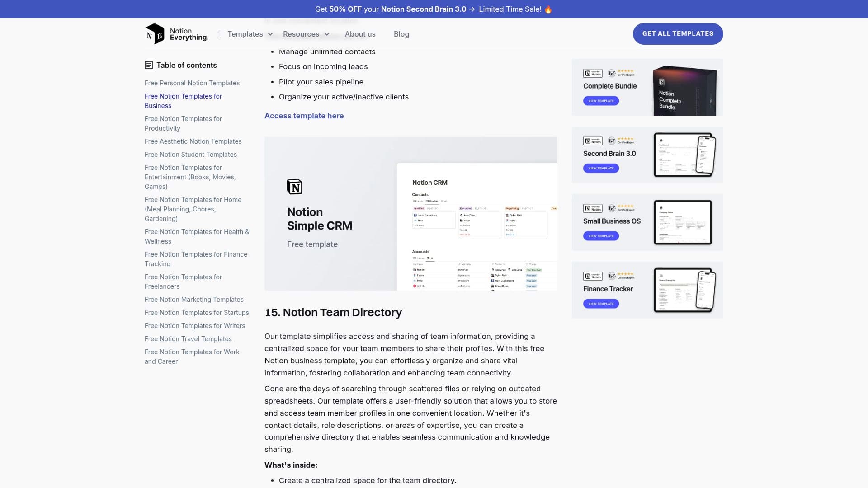Jump to Free Notion Templates for Freelancers
Viewport: 868px width, 488px height.
[x=183, y=282]
